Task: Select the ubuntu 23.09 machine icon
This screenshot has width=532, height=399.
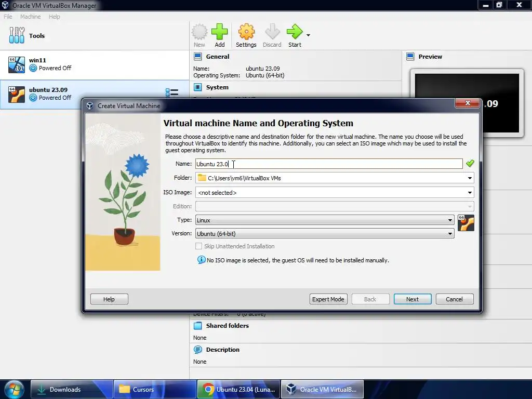Action: pos(17,95)
